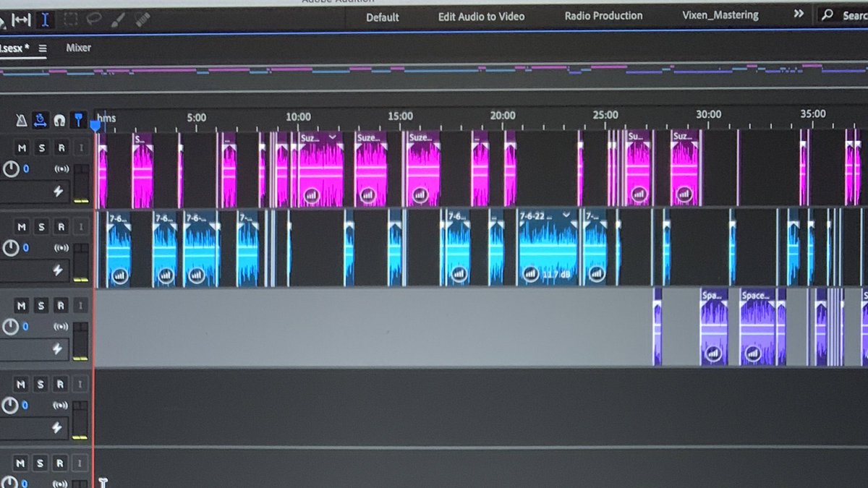Click the blue marker icon beside the magnet
Screen dimensions: 868x488
pos(78,119)
